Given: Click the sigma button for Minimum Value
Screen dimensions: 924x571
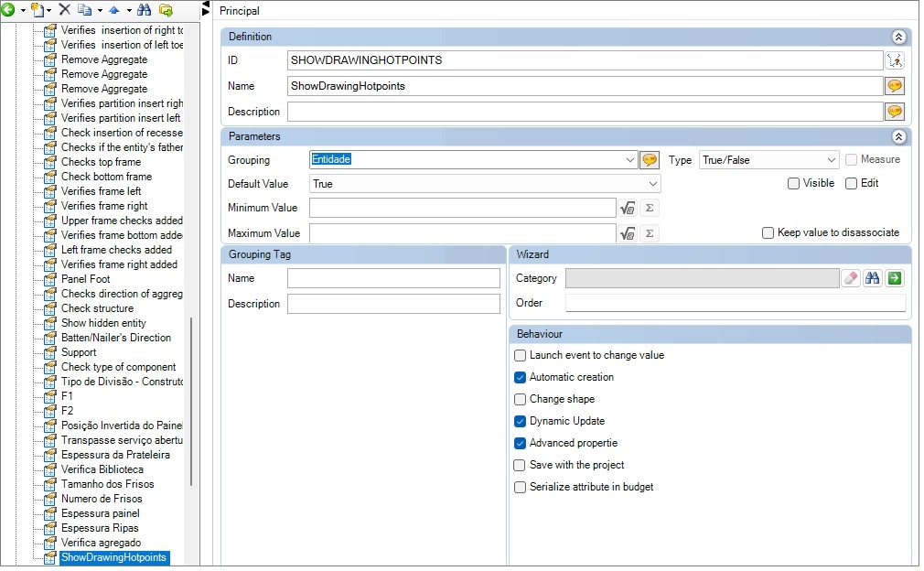Looking at the screenshot, I should [650, 208].
